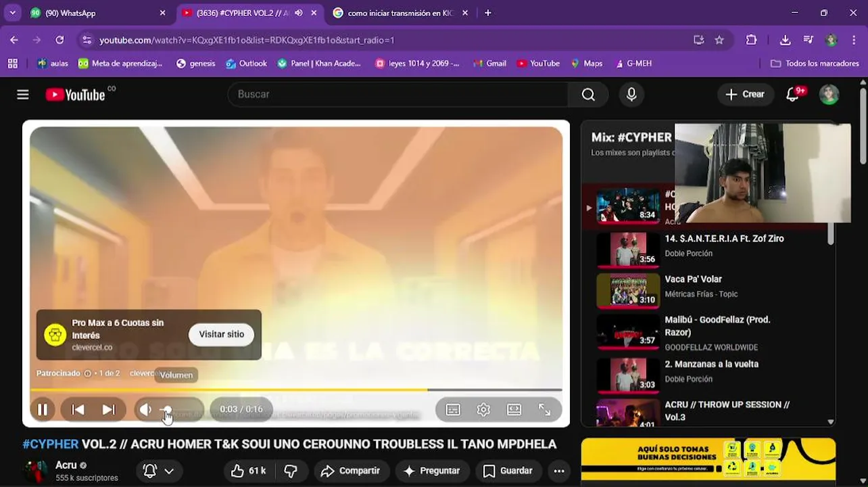This screenshot has height=487, width=868.
Task: Open the YouTube guide hamburger menu
Action: [x=23, y=95]
